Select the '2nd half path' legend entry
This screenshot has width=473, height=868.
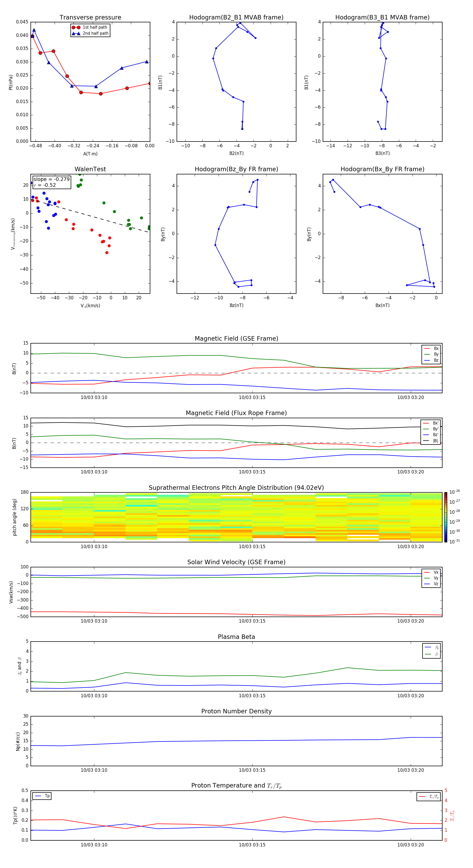[x=90, y=33]
